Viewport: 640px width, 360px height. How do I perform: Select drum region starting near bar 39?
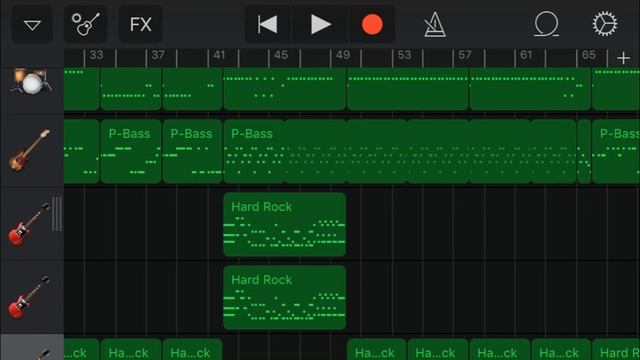coord(192,89)
